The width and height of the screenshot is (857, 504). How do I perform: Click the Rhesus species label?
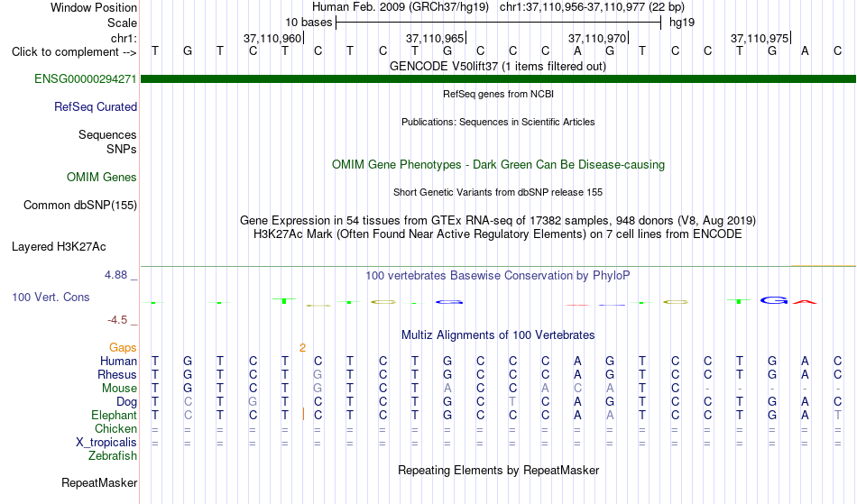(117, 375)
